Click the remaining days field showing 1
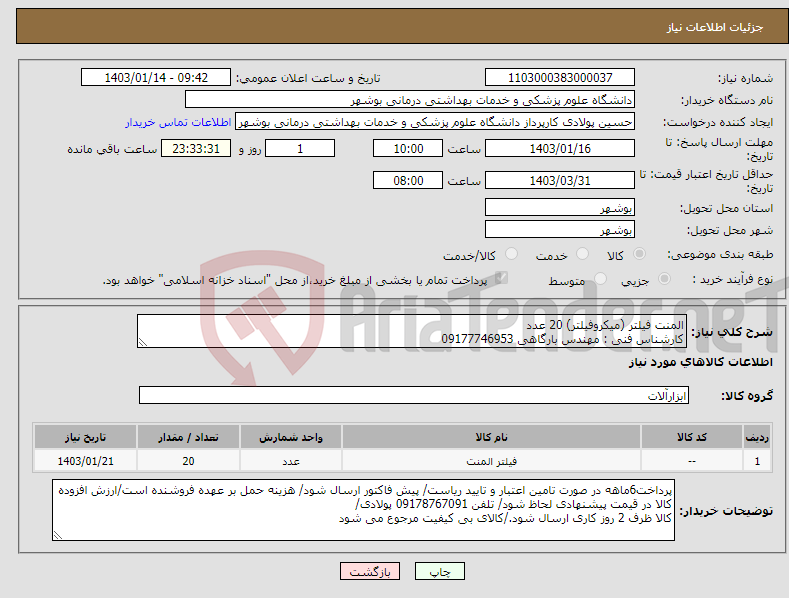Viewport: 789px width, 598px height. click(x=300, y=148)
